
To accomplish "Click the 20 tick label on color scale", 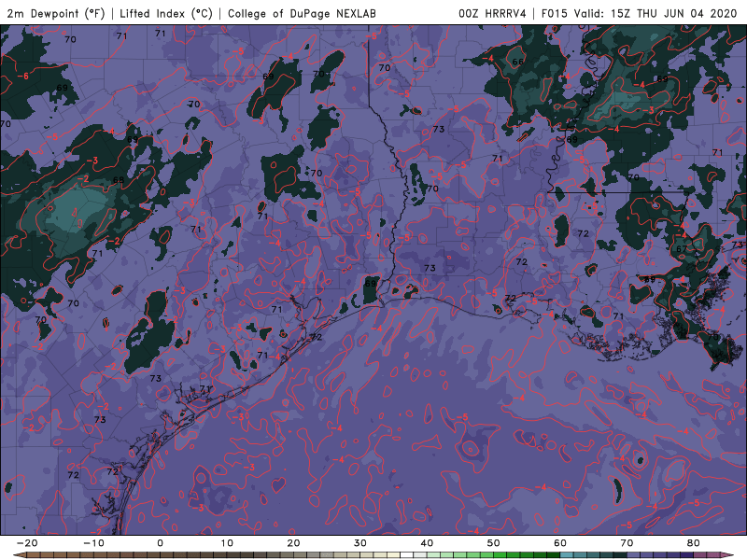I will pyautogui.click(x=293, y=543).
